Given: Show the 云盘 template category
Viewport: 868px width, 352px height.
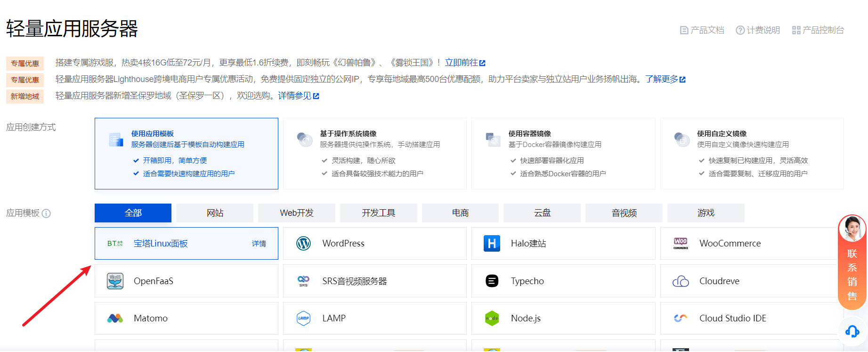Looking at the screenshot, I should (x=542, y=213).
